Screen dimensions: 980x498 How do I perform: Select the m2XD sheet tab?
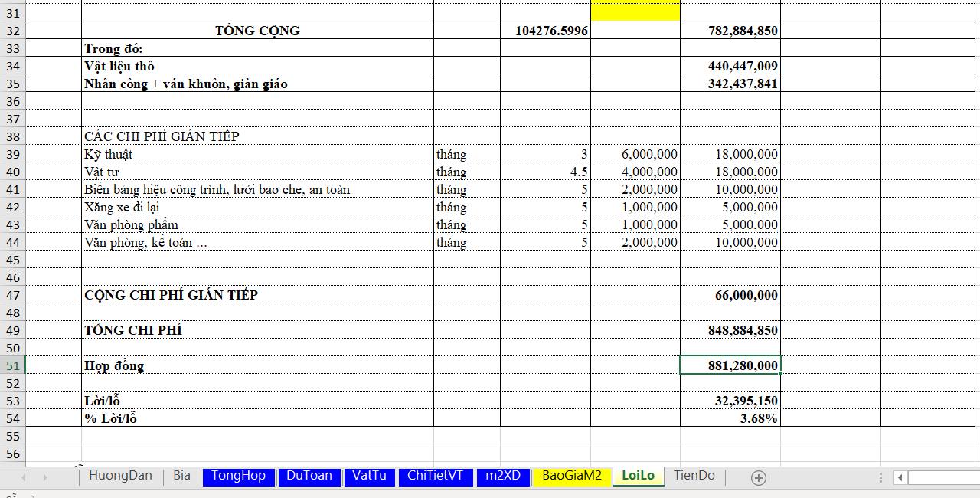coord(502,476)
